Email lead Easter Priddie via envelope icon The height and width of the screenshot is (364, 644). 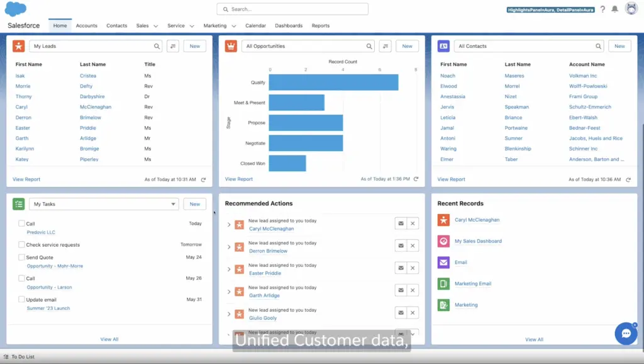401,268
